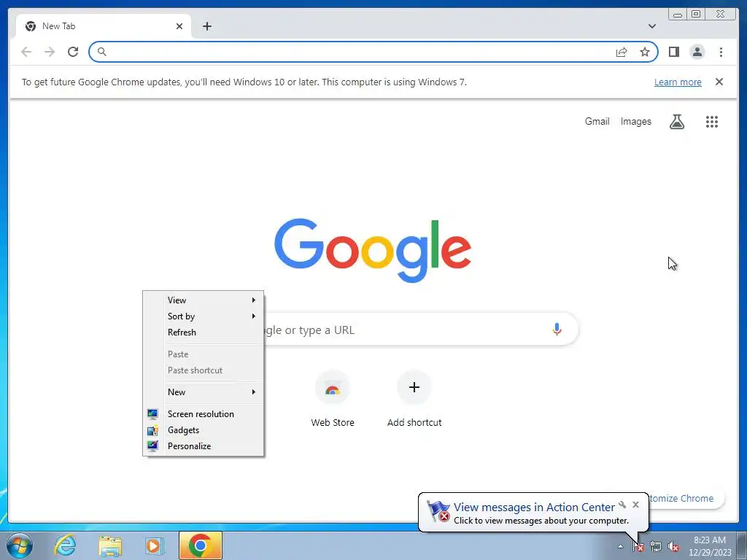Open Gadgets from the context menu
The height and width of the screenshot is (560, 747).
point(204,430)
